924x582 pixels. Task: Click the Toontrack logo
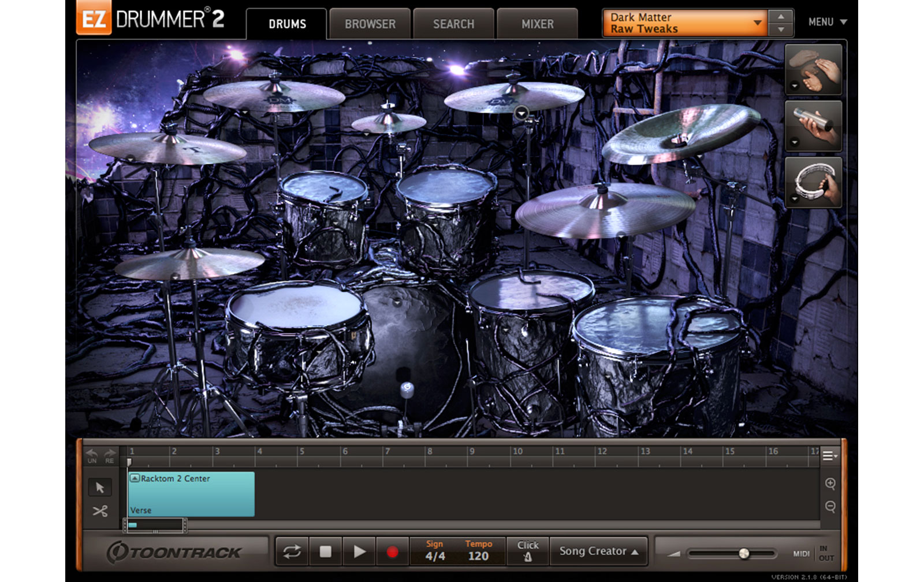174,553
